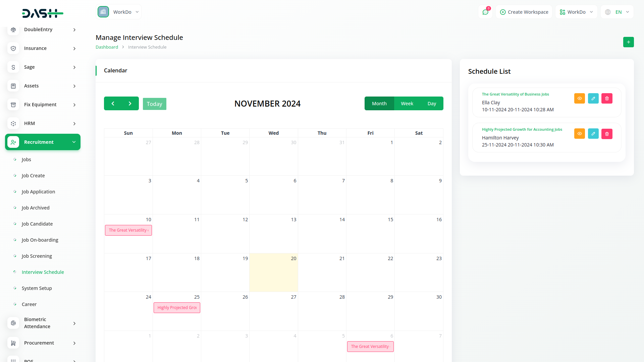Viewport: 644px width, 362px height.
Task: Expand the HRM sidebar menu
Action: click(x=43, y=123)
